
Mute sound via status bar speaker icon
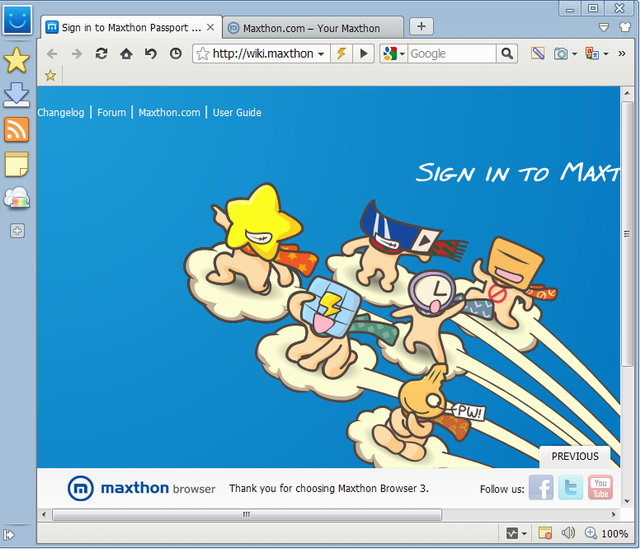click(x=569, y=533)
